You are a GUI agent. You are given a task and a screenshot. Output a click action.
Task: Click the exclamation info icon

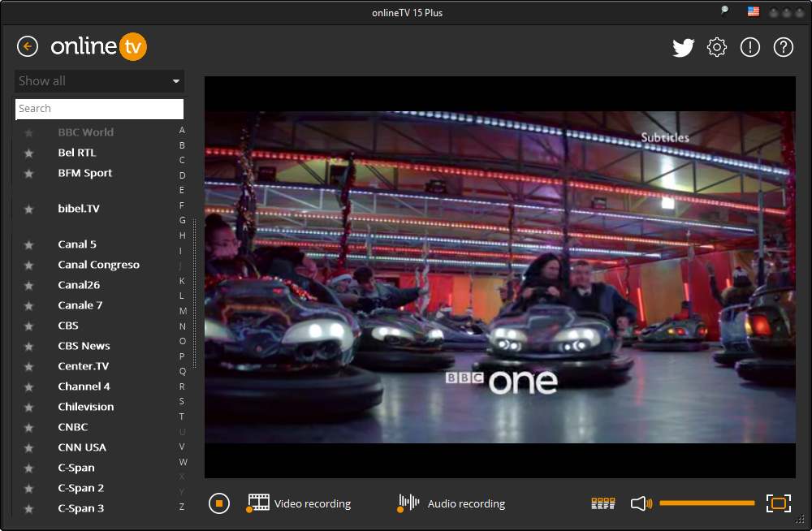[x=749, y=47]
